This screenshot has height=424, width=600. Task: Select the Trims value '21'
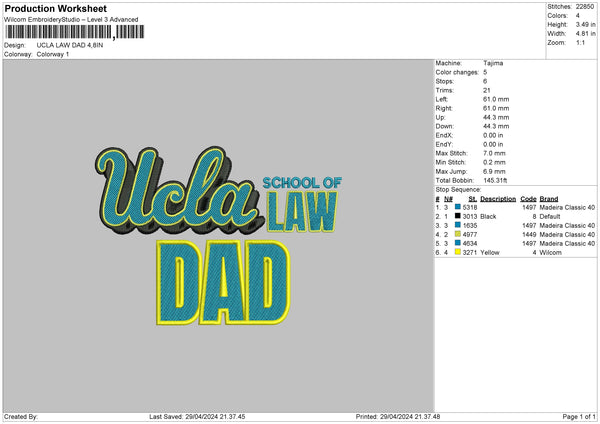(x=487, y=90)
